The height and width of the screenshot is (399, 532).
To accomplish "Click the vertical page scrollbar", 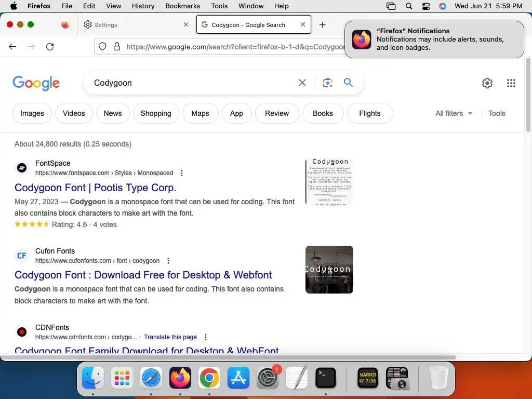I will pyautogui.click(x=528, y=95).
